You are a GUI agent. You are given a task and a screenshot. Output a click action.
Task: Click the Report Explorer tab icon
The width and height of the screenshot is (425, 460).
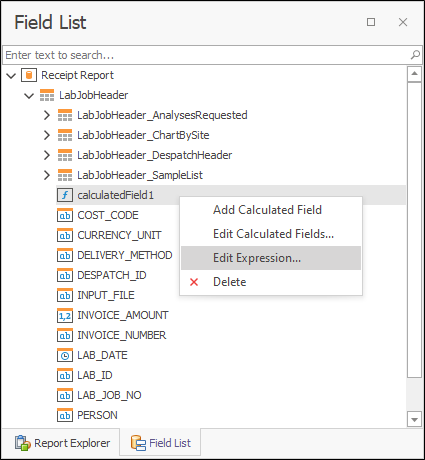[x=22, y=443]
